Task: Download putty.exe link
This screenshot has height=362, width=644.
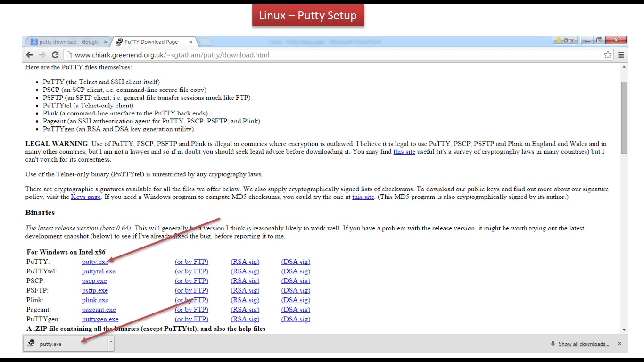Action: (x=95, y=262)
